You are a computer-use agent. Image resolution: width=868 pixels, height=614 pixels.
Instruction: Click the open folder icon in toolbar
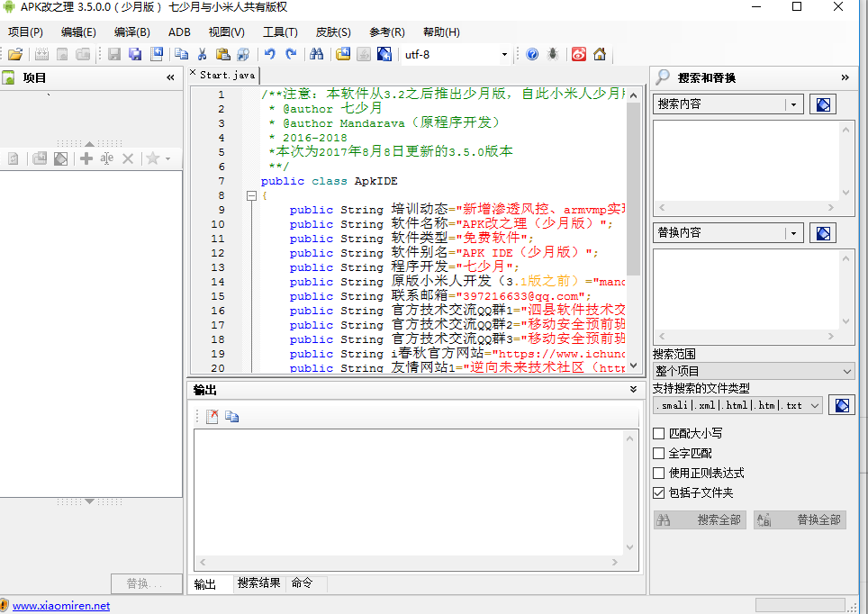(15, 54)
